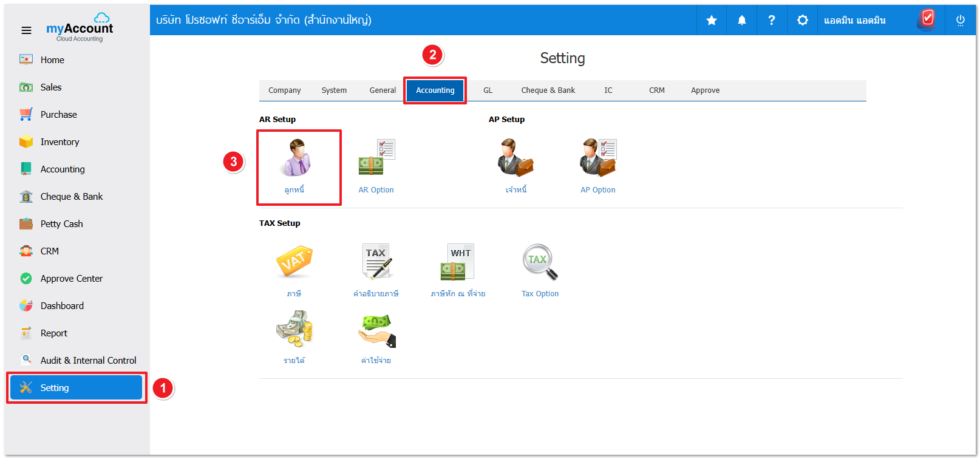The width and height of the screenshot is (980, 459).
Task: Click the gear settings icon in header
Action: coord(802,21)
